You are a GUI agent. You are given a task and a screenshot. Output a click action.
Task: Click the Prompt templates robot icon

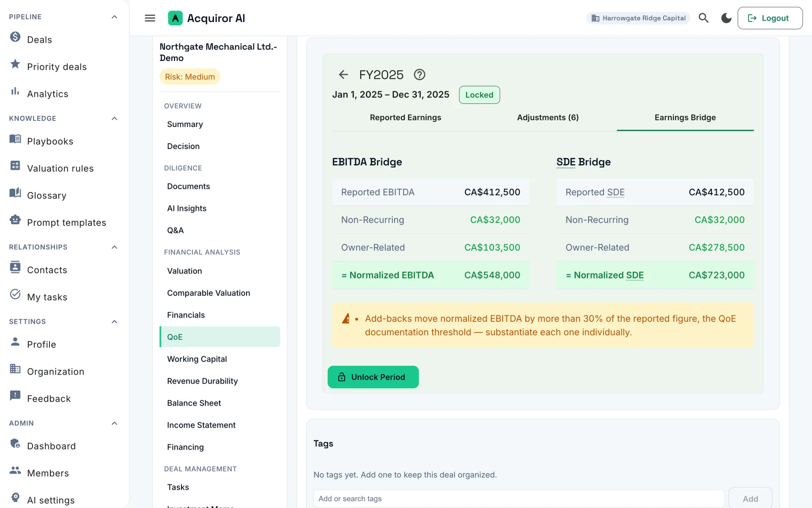15,220
